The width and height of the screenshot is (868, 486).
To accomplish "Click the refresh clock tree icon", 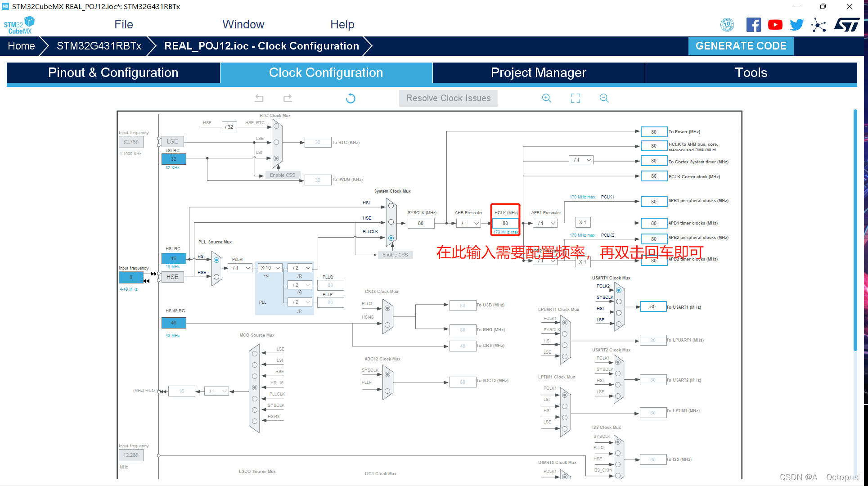I will coord(351,98).
